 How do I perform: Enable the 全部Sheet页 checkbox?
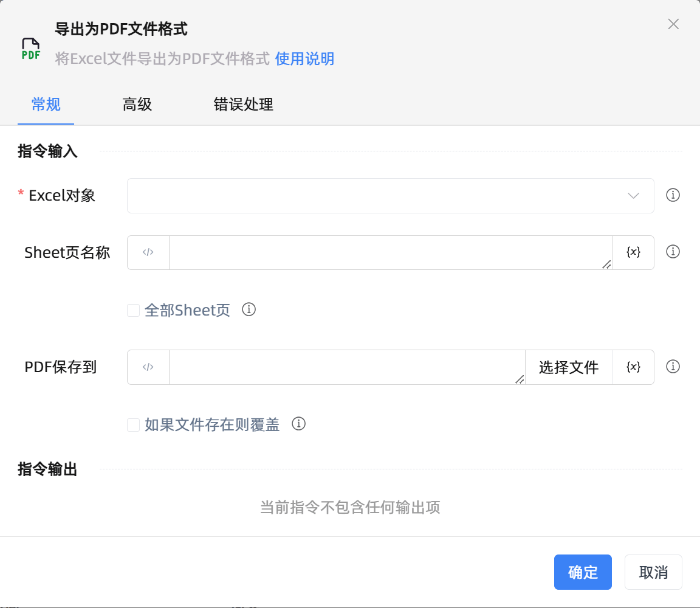[x=133, y=310]
